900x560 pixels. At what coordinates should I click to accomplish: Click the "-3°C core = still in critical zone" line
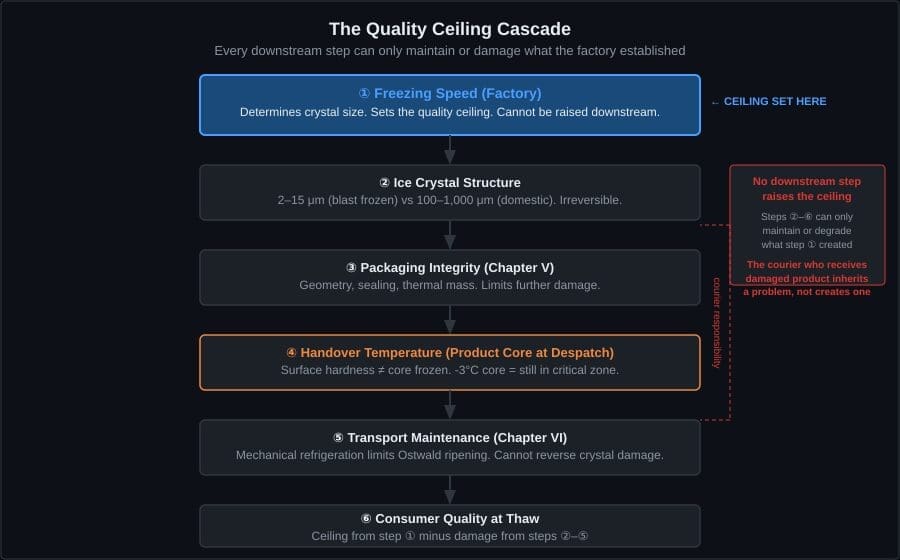tap(449, 370)
